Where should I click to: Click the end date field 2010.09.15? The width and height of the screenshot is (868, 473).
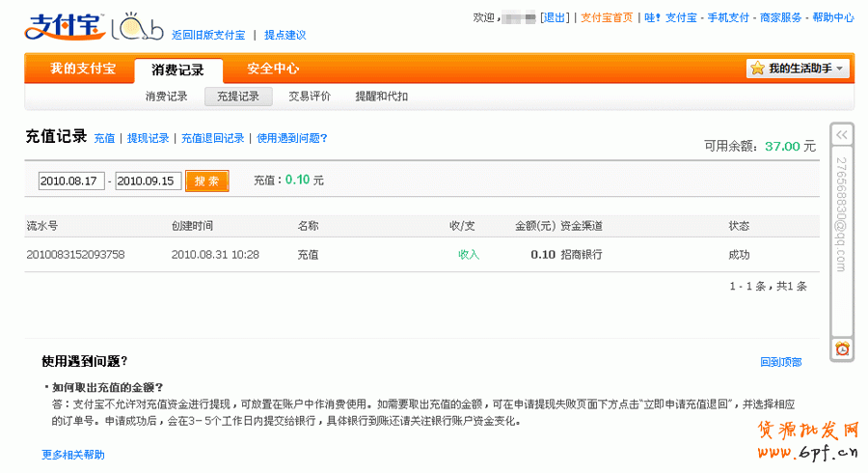(x=149, y=181)
